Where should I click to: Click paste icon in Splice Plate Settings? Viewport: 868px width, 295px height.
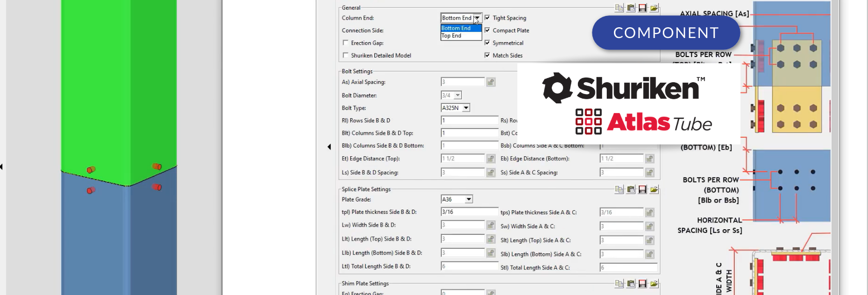click(x=631, y=190)
